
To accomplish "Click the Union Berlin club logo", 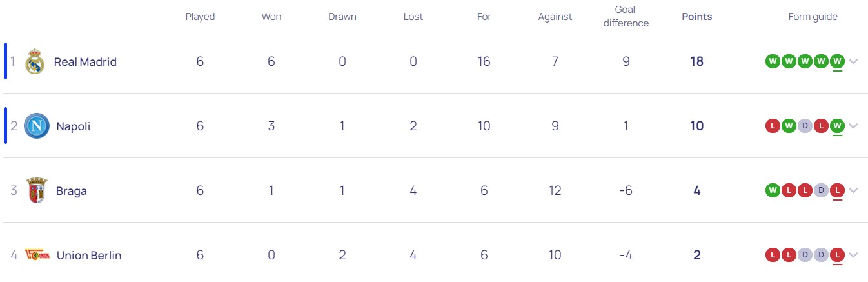I will pyautogui.click(x=37, y=255).
